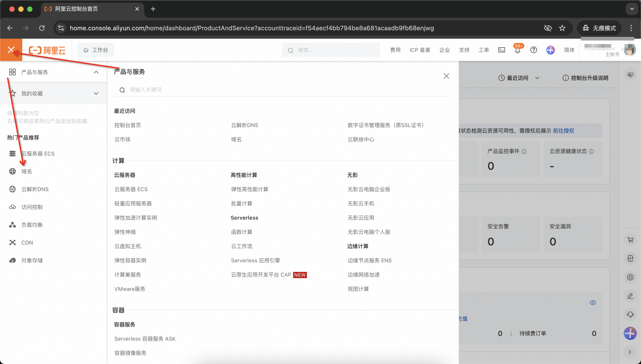641x364 pixels.
Task: Open a new browser tab
Action: pos(153,9)
